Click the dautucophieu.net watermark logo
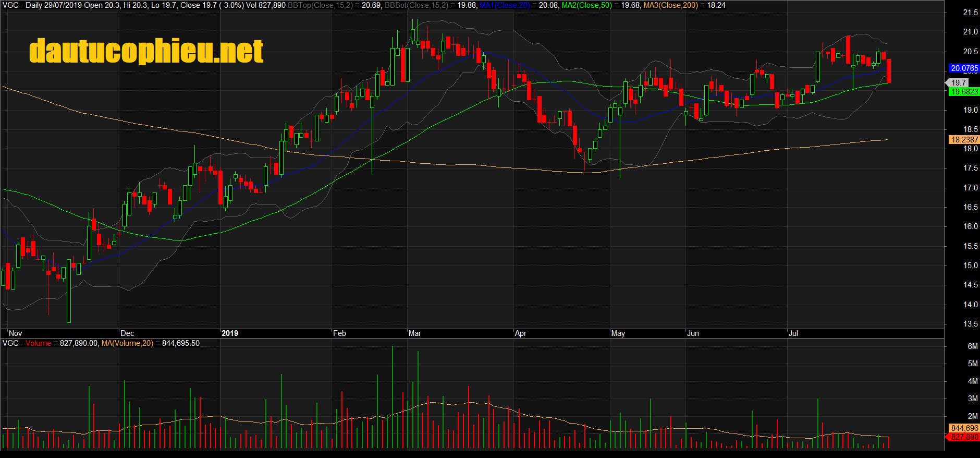The height and width of the screenshot is (458, 980). click(146, 51)
